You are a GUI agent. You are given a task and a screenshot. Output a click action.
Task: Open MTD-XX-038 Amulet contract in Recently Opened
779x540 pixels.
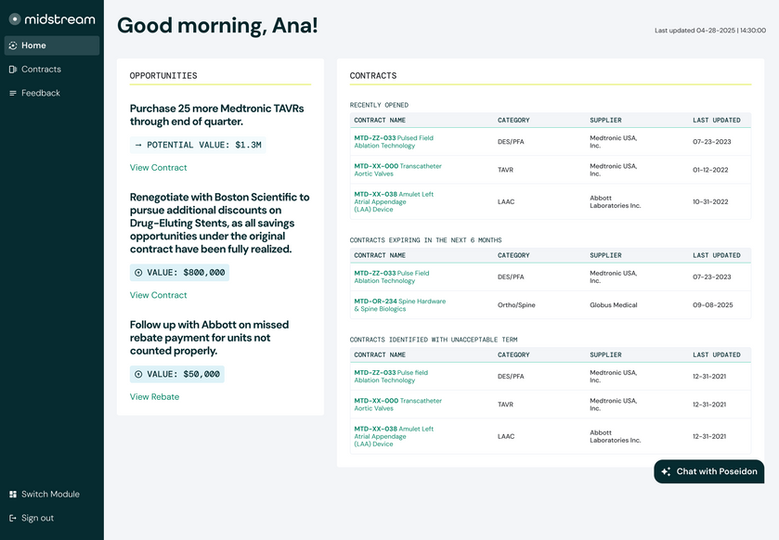(393, 202)
